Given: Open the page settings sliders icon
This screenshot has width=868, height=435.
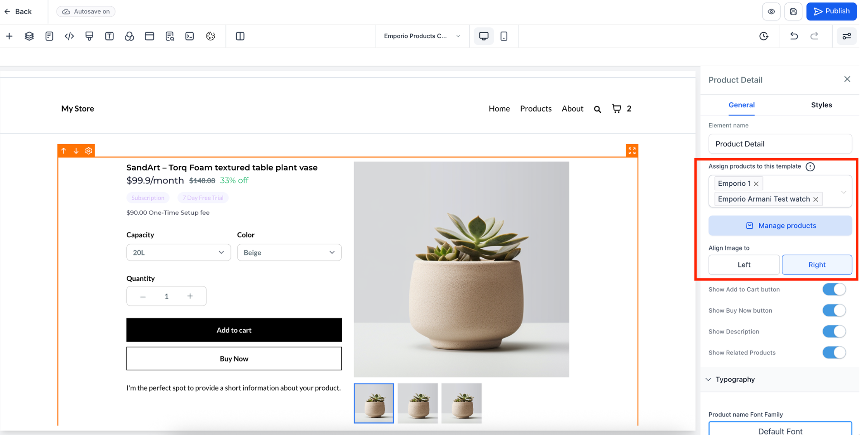Looking at the screenshot, I should 847,36.
